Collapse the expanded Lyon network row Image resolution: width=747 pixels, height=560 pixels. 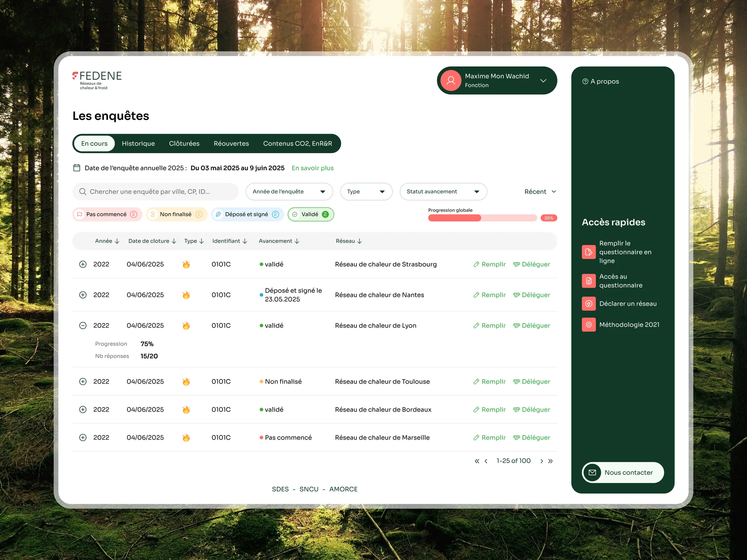click(x=83, y=326)
